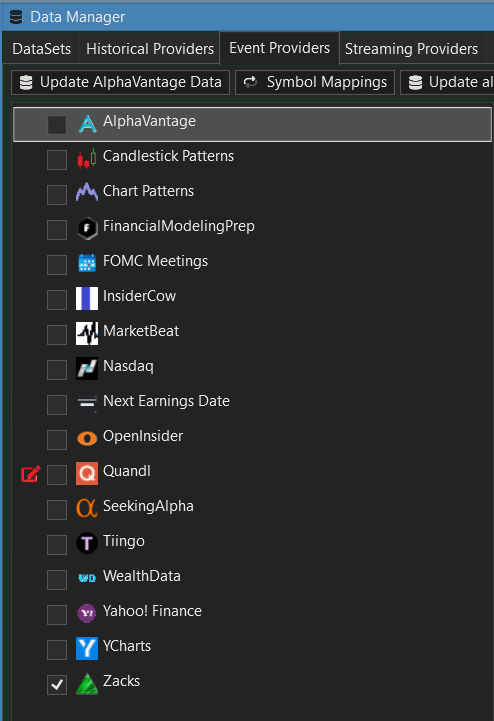Click the Chart Patterns icon
The image size is (494, 721).
pos(87,192)
